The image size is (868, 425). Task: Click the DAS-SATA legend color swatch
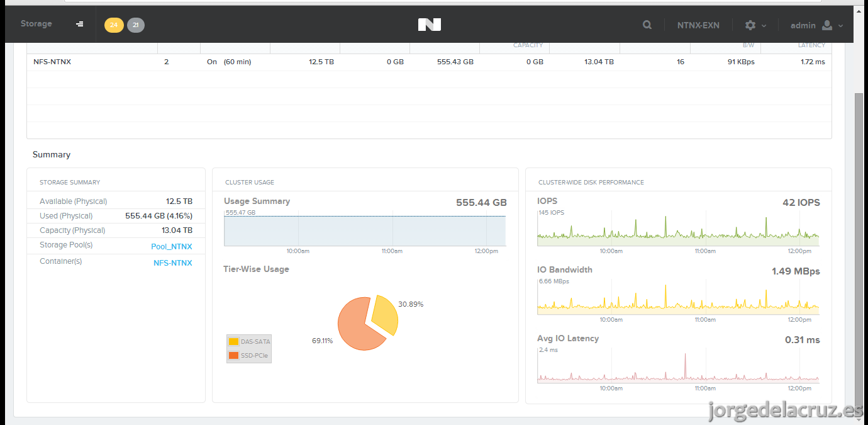[233, 341]
